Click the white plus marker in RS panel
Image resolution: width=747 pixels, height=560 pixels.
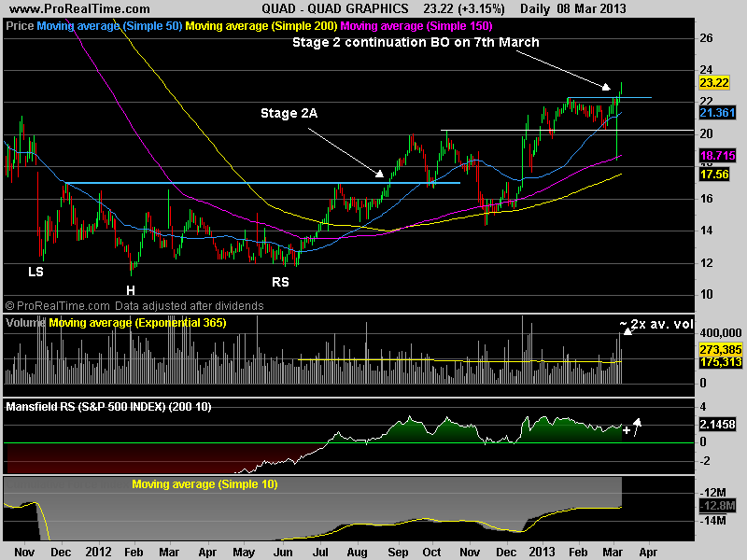tap(626, 430)
